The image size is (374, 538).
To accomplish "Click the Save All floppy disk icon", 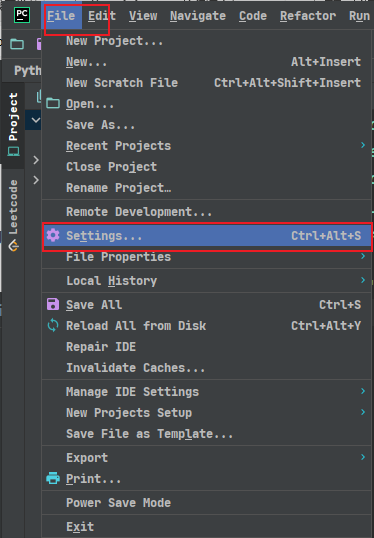I will (53, 304).
